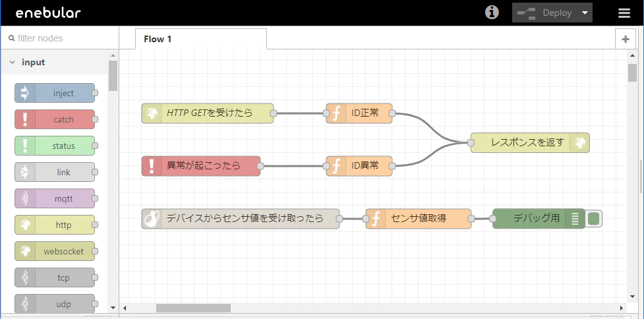Click the palette scrollbar up arrow
Image resolution: width=644 pixels, height=319 pixels.
113,55
